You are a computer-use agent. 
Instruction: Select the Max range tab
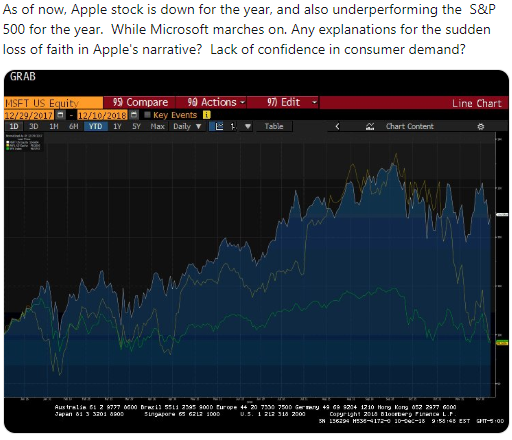tap(157, 126)
